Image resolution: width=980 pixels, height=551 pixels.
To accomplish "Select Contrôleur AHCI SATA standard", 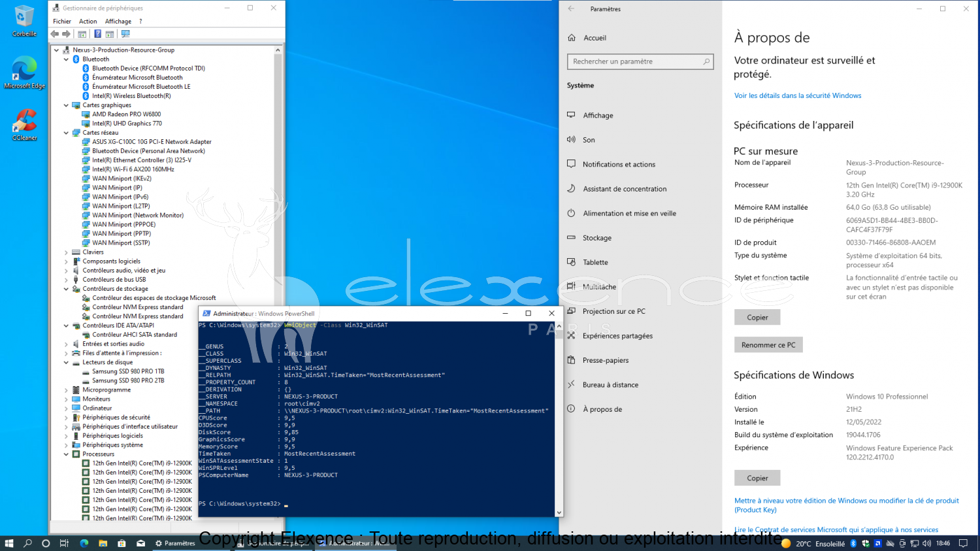I will point(135,335).
